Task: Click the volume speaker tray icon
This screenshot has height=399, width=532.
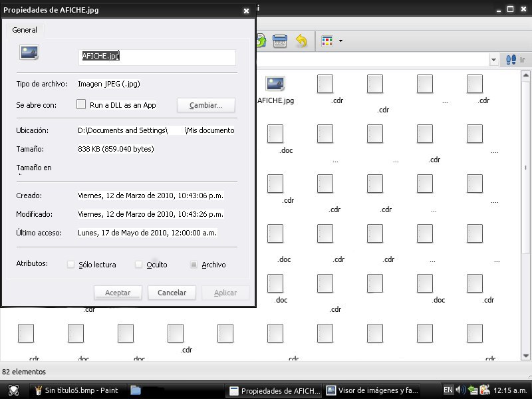Action: tap(460, 390)
